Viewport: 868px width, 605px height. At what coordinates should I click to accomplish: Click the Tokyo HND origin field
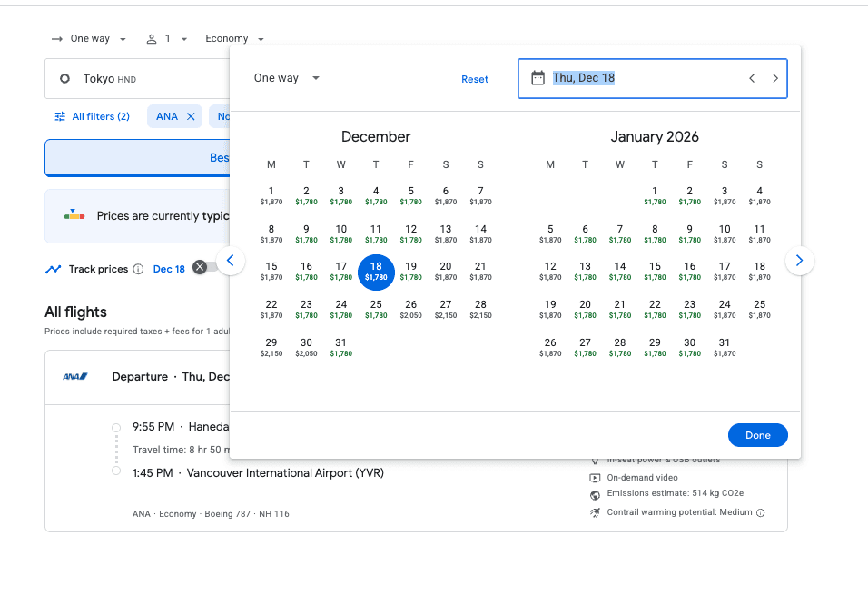(136, 79)
